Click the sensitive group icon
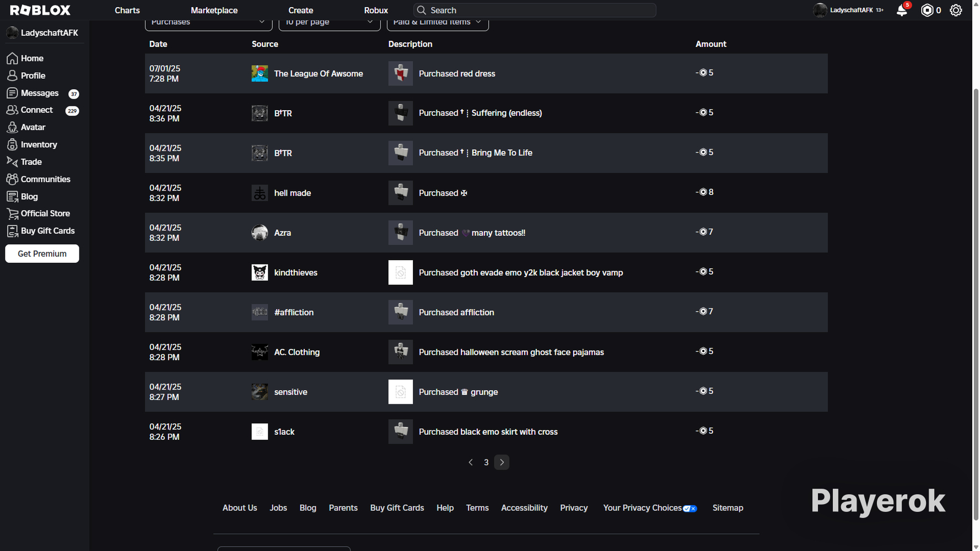This screenshot has width=980, height=551. [x=260, y=392]
